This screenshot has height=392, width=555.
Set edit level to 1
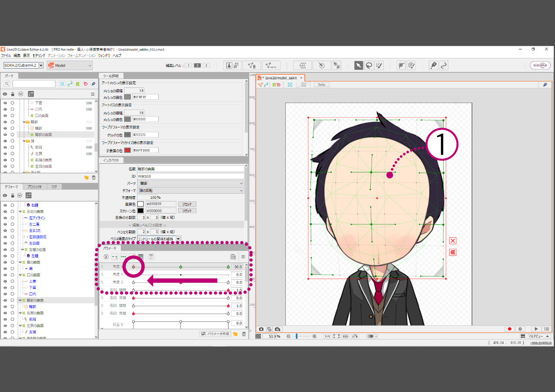point(189,65)
